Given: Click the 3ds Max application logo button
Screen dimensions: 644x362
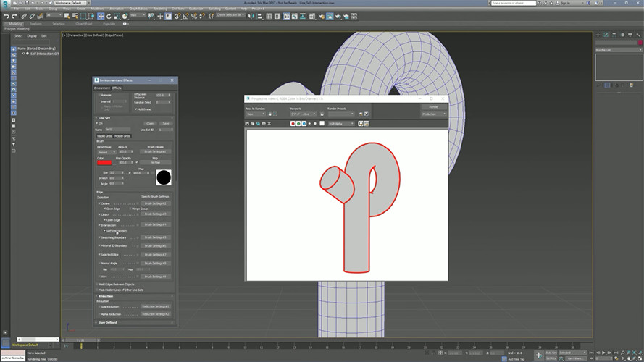Looking at the screenshot, I should click(5, 4).
